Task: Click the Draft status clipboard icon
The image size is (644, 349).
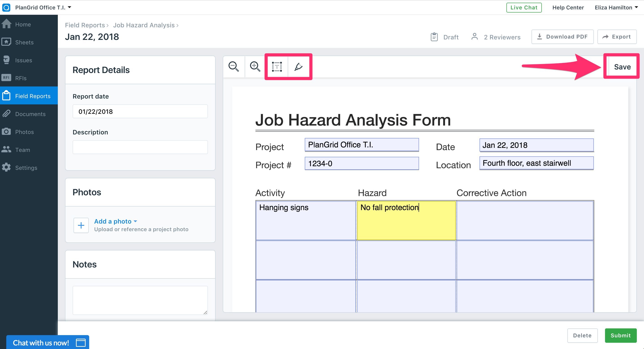Action: tap(434, 37)
